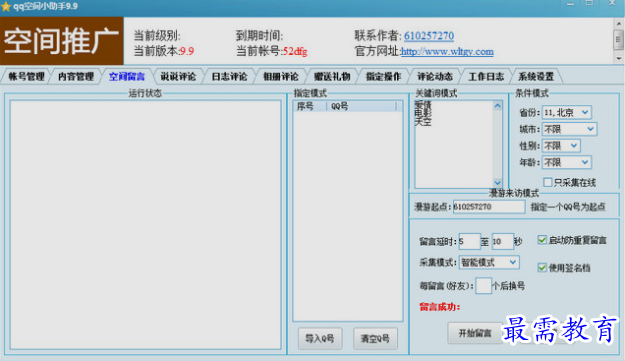
Task: Click the current account value 52dfg
Action: coord(295,51)
